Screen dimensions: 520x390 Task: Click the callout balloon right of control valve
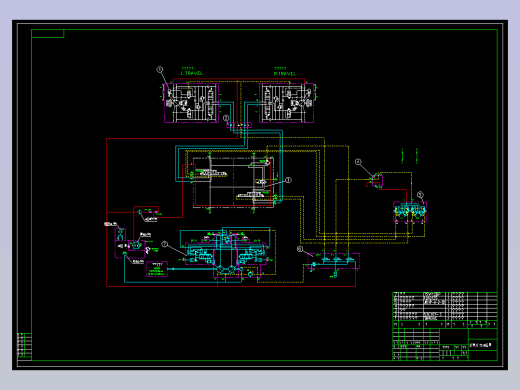click(288, 180)
